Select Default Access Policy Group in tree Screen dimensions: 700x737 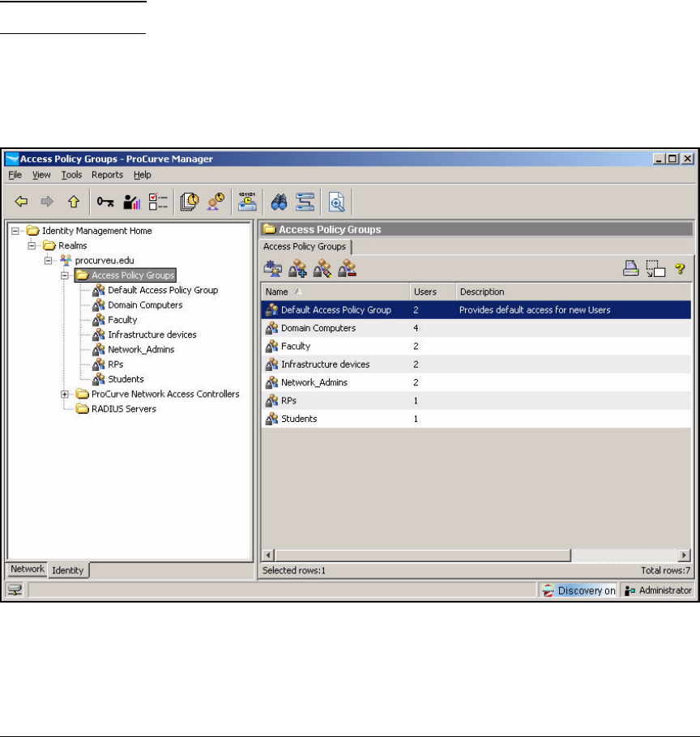point(163,290)
